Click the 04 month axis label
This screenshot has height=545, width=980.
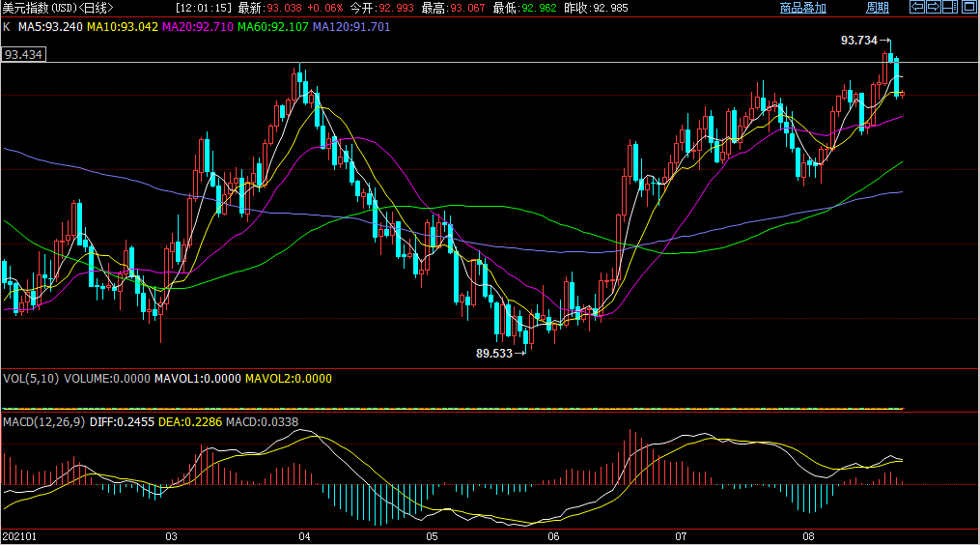click(304, 536)
